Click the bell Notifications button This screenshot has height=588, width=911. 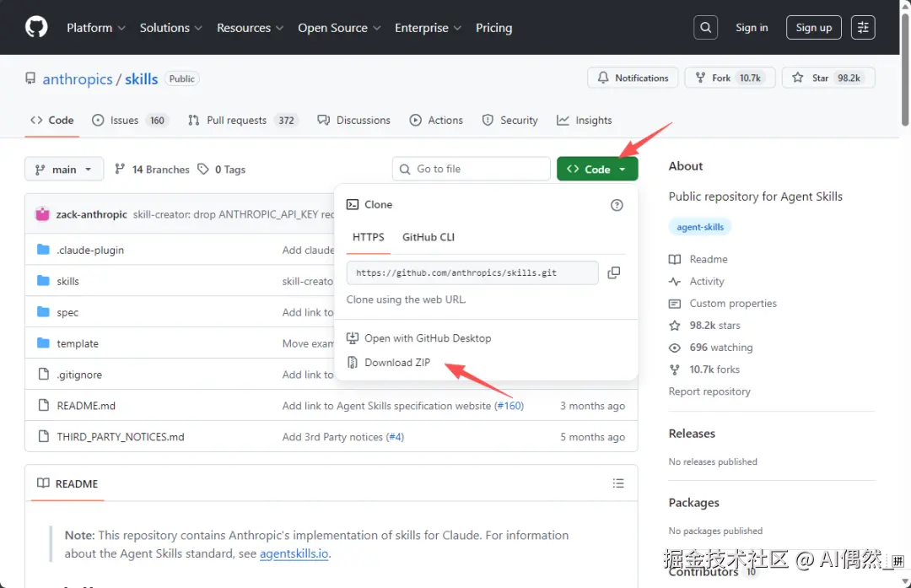click(633, 78)
